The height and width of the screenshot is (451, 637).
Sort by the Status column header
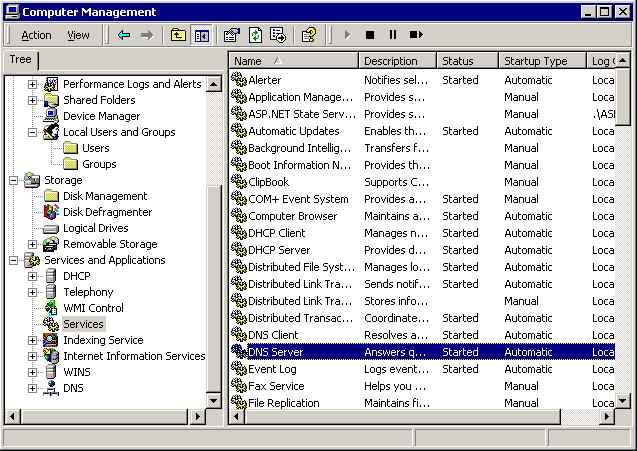[x=468, y=61]
